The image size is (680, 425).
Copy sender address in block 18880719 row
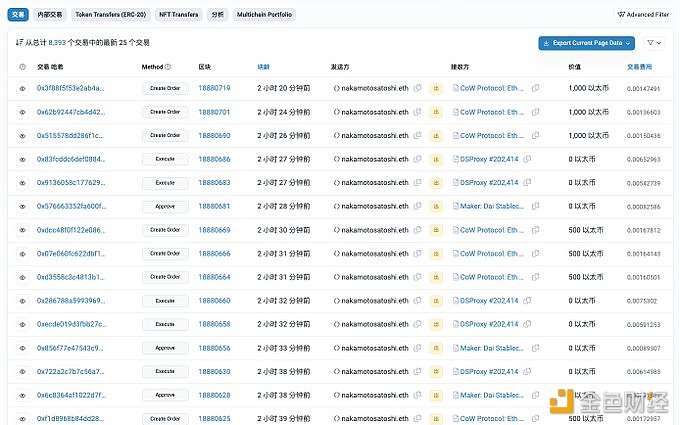[417, 88]
